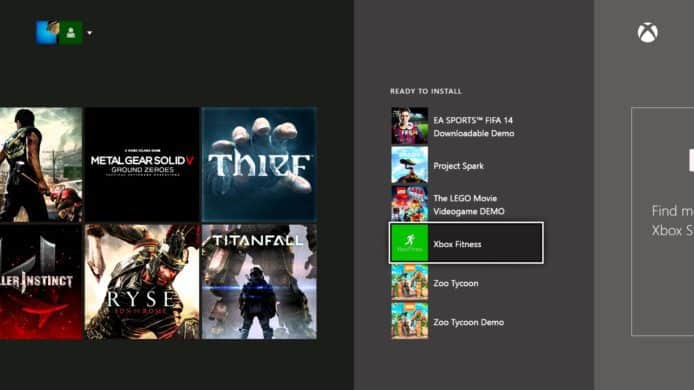Click the blue profile avatar picture
694x390 pixels.
click(47, 32)
